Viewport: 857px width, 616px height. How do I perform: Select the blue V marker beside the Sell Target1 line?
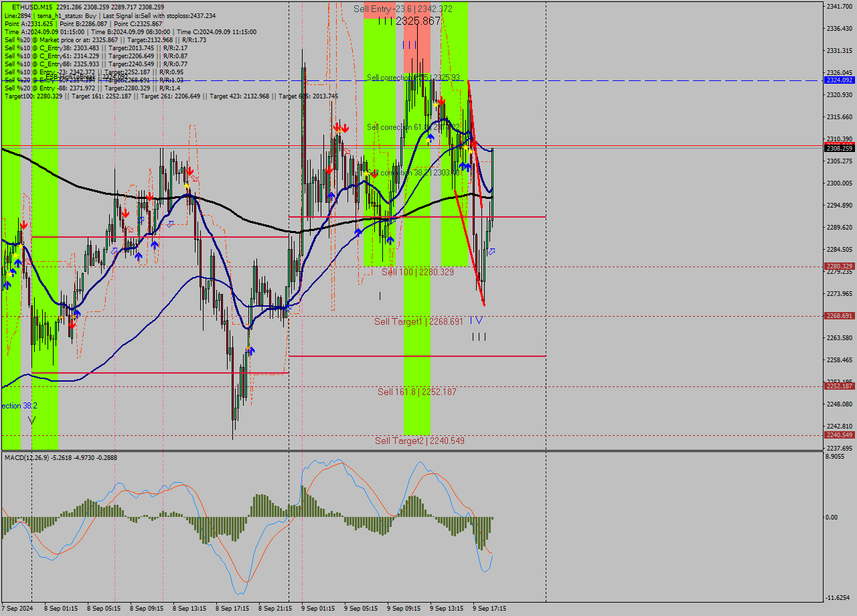tap(479, 320)
